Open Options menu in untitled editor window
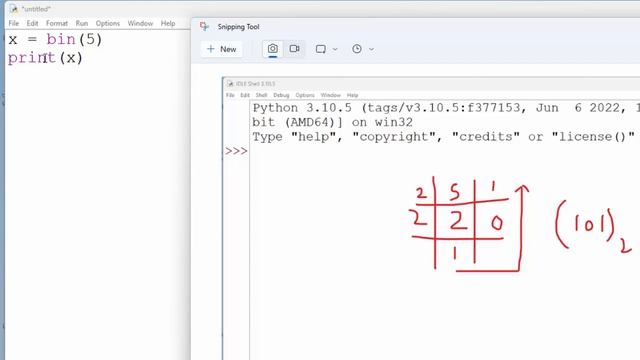 pos(108,23)
